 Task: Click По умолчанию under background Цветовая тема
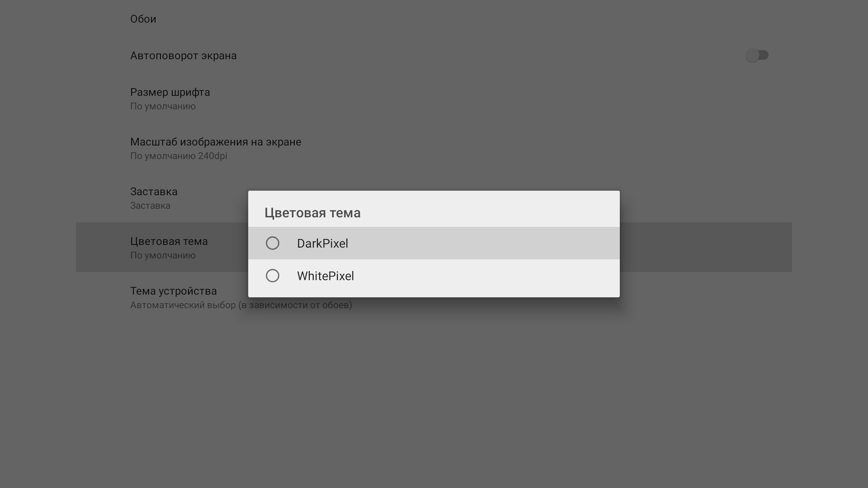coord(163,255)
